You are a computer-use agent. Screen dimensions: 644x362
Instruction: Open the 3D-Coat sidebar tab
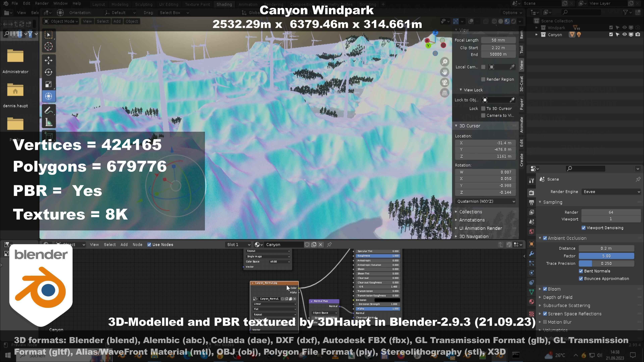522,84
